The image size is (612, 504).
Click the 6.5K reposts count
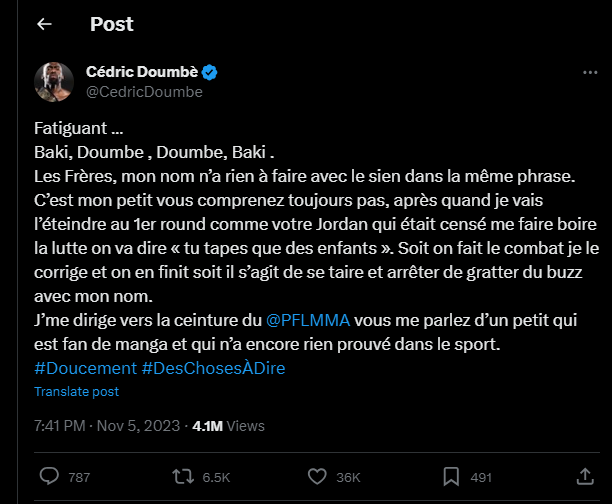[x=216, y=477]
